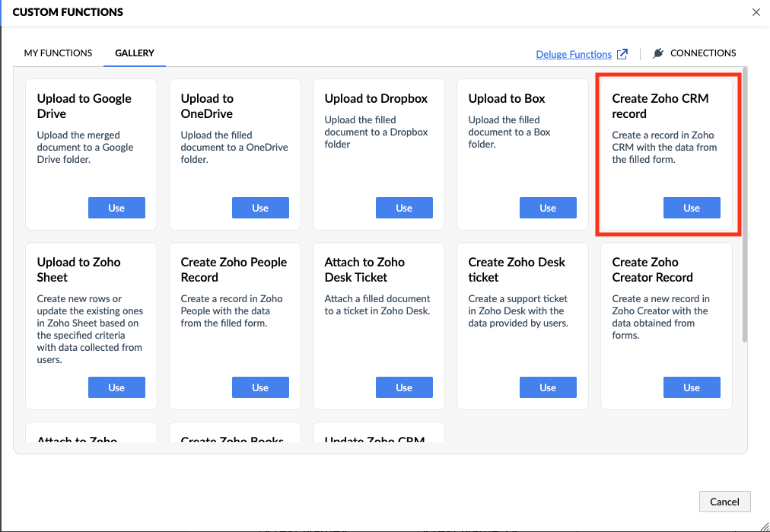This screenshot has height=532, width=770.
Task: Click the Connections plug icon
Action: tap(658, 53)
